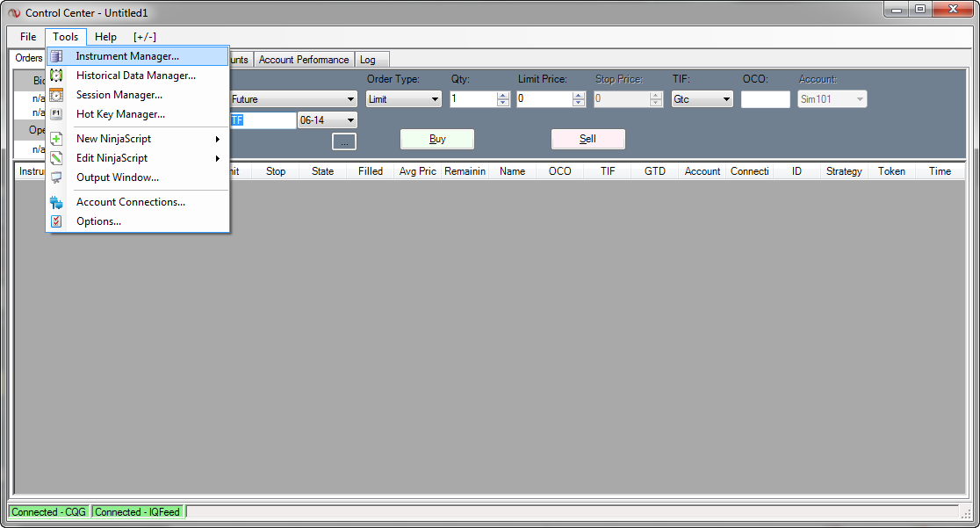Click the [+/-] menu item

[145, 37]
